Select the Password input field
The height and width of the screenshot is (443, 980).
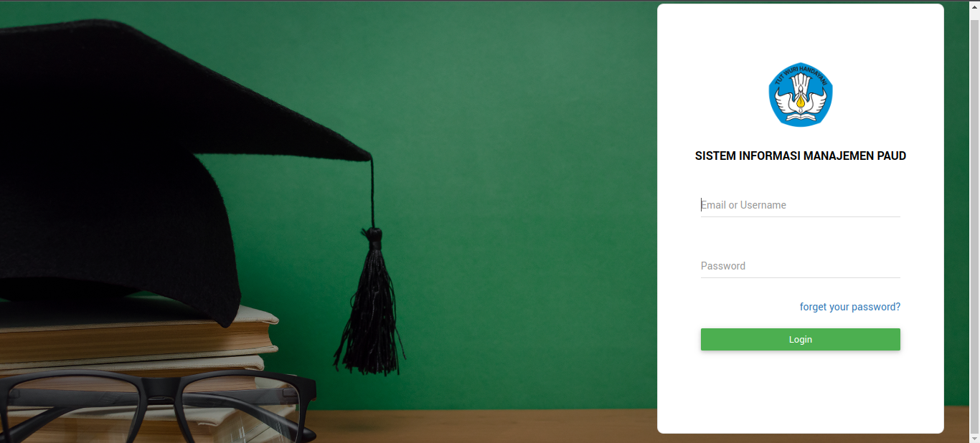pyautogui.click(x=801, y=266)
